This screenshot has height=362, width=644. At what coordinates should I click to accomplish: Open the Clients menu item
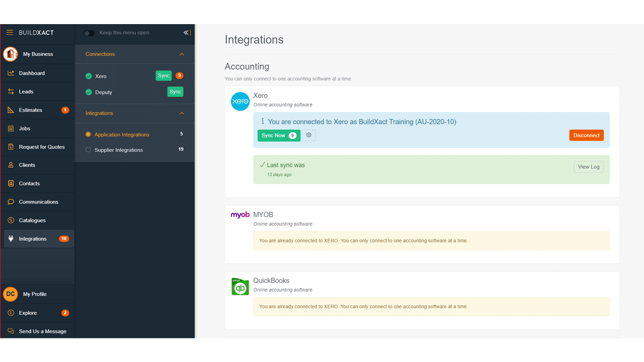[x=27, y=165]
